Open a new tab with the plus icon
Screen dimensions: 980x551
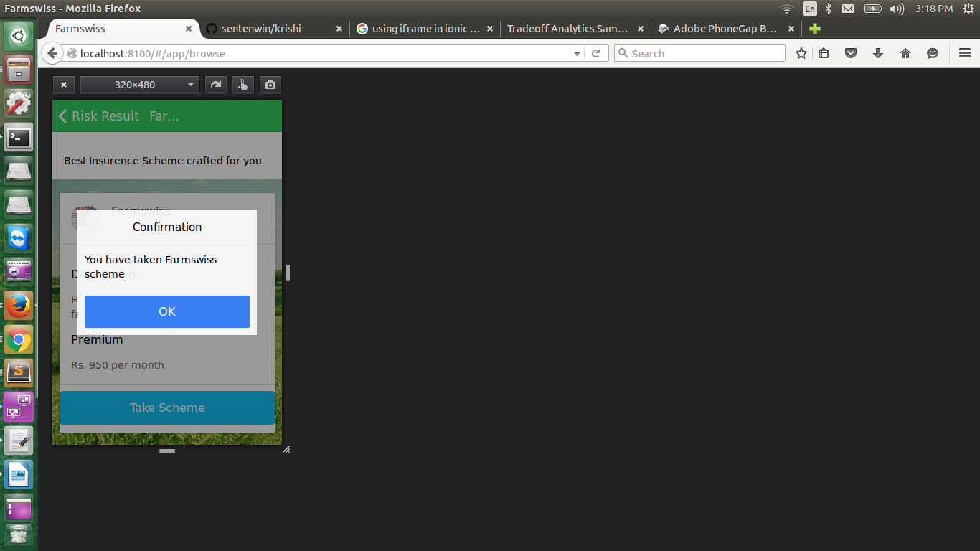coord(814,29)
